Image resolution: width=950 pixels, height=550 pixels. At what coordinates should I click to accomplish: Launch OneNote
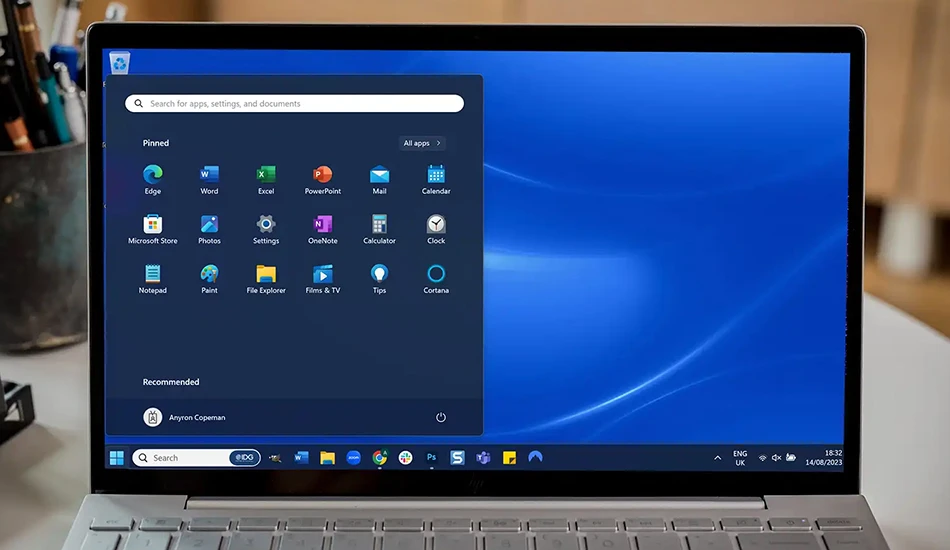click(x=322, y=229)
